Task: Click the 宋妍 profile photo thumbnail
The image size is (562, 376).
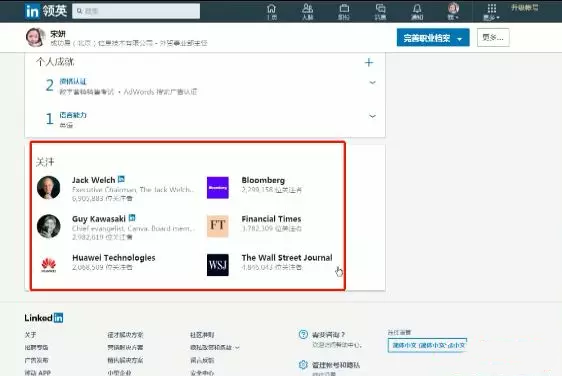Action: pos(35,37)
